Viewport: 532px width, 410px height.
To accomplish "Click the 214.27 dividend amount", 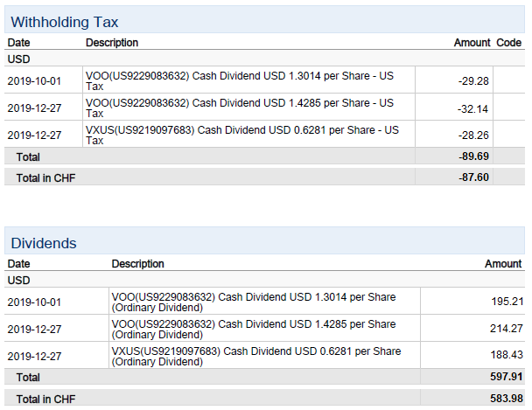I will tap(507, 328).
